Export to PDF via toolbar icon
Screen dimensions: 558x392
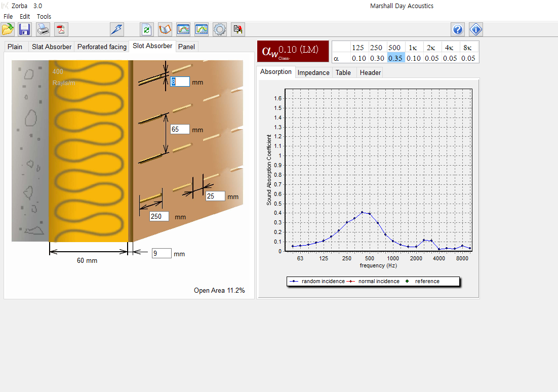point(61,29)
